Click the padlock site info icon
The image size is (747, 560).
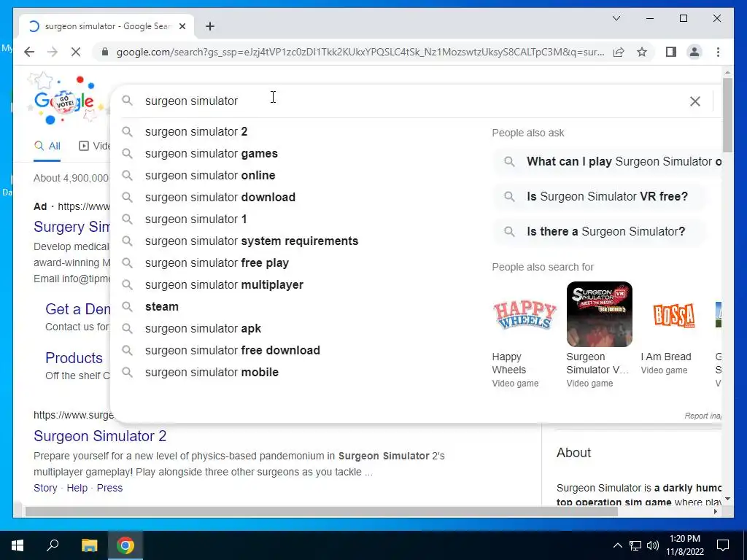tap(105, 52)
